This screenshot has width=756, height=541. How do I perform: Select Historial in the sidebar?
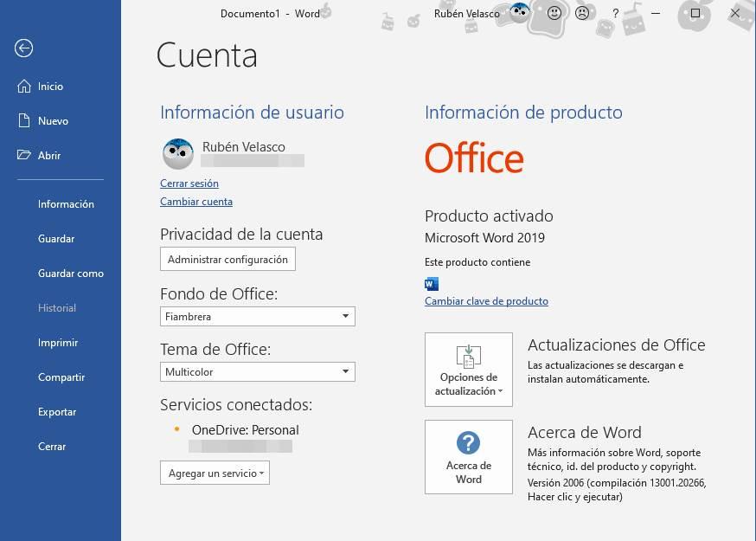57,308
